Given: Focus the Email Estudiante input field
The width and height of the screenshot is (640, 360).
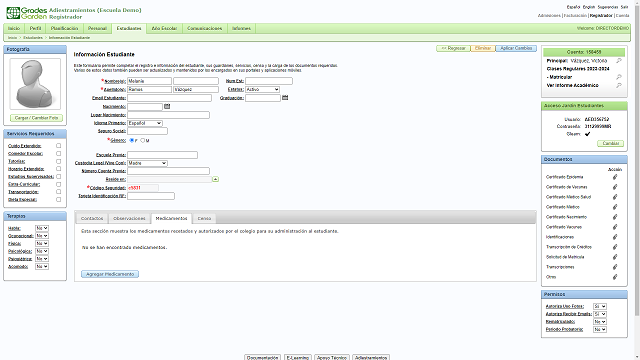Looking at the screenshot, I should tap(169, 98).
